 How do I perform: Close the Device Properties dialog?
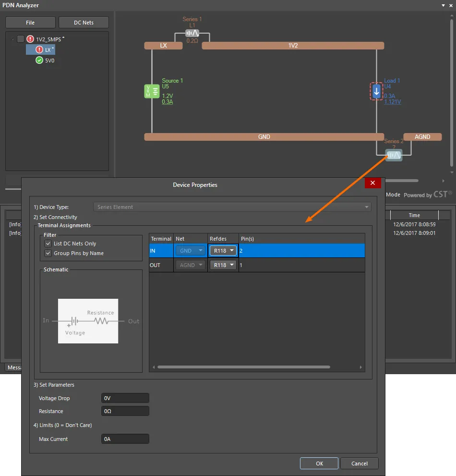[x=373, y=183]
